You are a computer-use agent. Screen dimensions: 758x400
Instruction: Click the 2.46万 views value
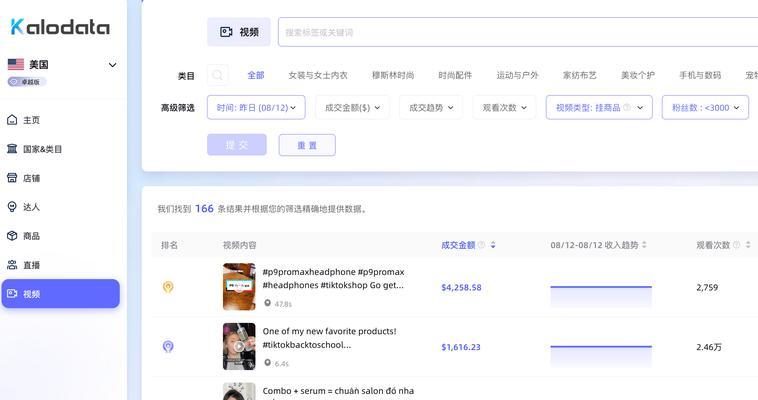point(709,347)
